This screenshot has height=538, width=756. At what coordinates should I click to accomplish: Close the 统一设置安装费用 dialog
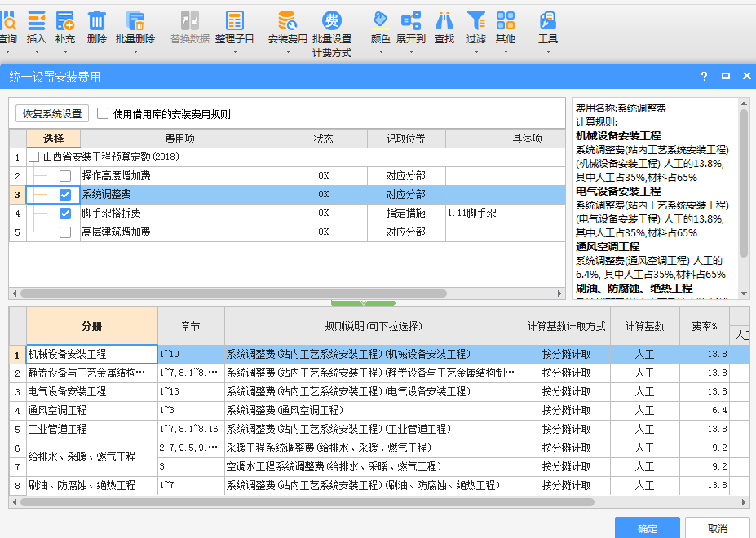(747, 76)
